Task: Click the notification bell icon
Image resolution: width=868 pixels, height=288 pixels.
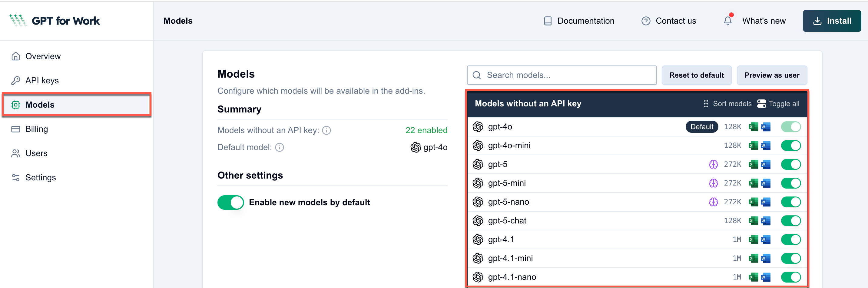Action: pyautogui.click(x=727, y=21)
